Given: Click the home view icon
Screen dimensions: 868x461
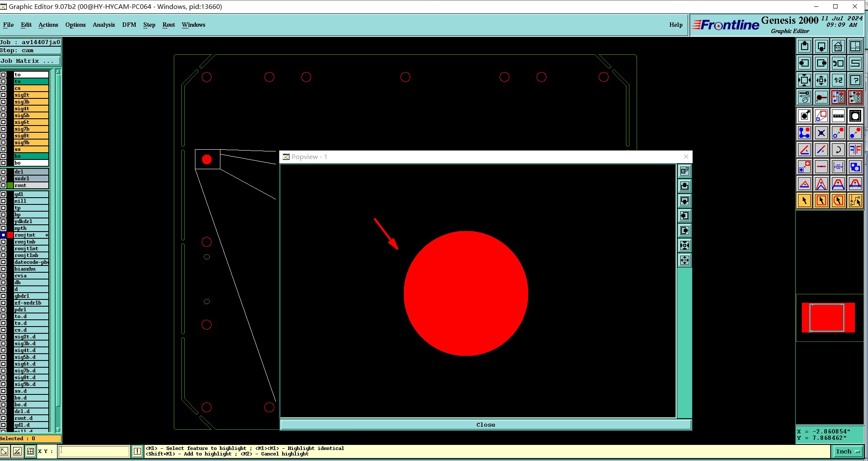Looking at the screenshot, I should coord(838,46).
